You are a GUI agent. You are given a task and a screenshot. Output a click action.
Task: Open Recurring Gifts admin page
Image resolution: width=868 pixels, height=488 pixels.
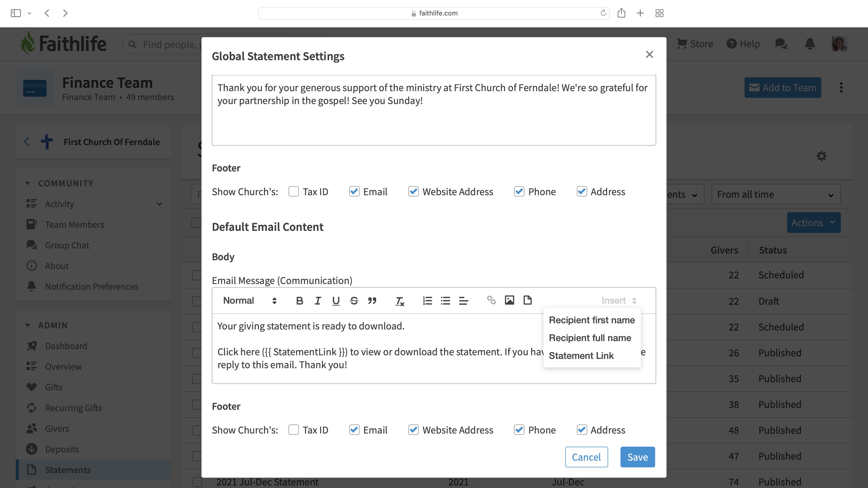[73, 408]
